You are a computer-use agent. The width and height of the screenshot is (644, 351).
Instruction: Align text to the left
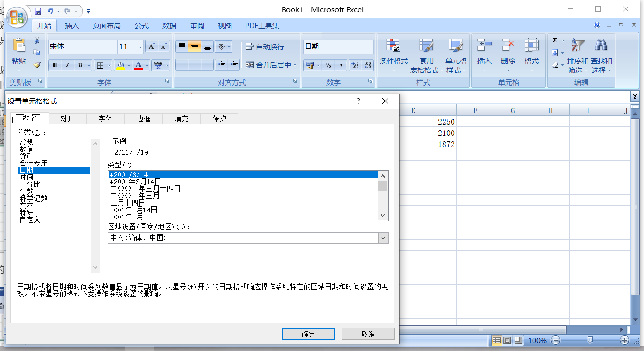click(x=182, y=65)
